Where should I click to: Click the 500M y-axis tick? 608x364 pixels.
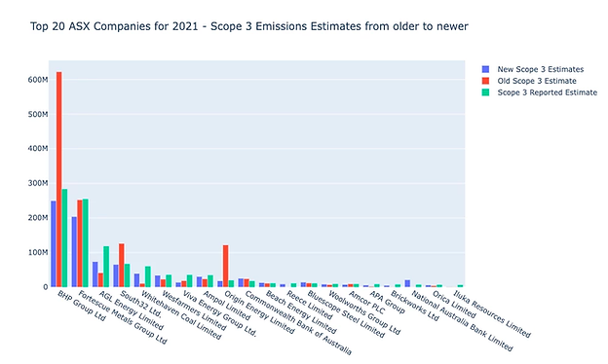tap(38, 114)
